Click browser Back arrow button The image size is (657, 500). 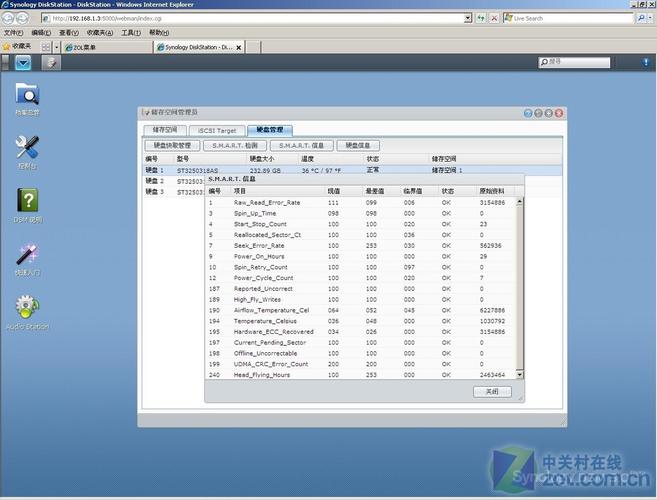click(x=8, y=18)
